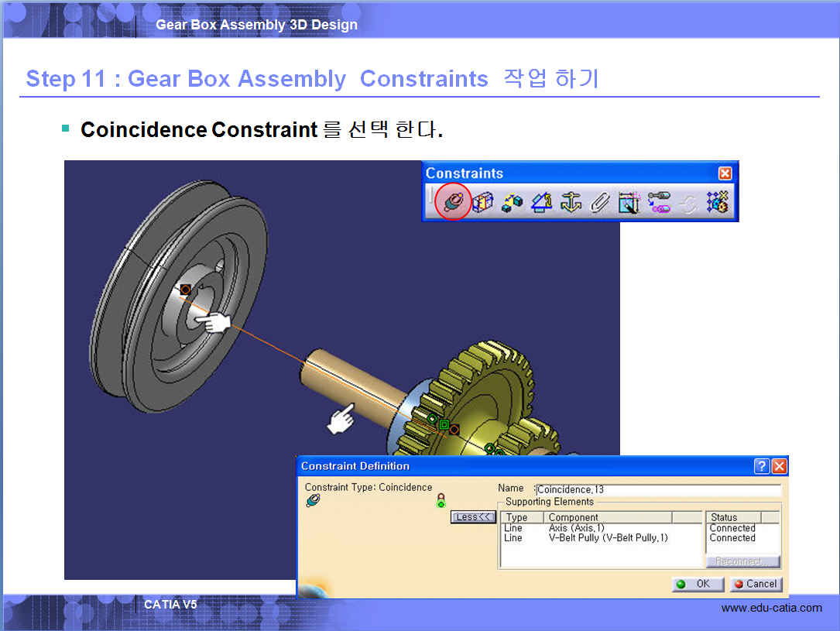Click the constraint Name input field
Viewport: 840px width, 631px height.
tap(658, 489)
